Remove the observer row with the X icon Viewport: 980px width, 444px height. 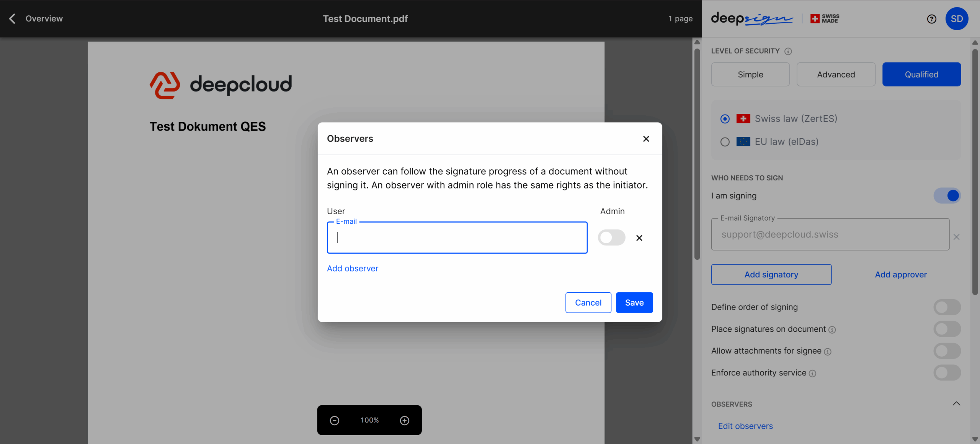(x=639, y=238)
